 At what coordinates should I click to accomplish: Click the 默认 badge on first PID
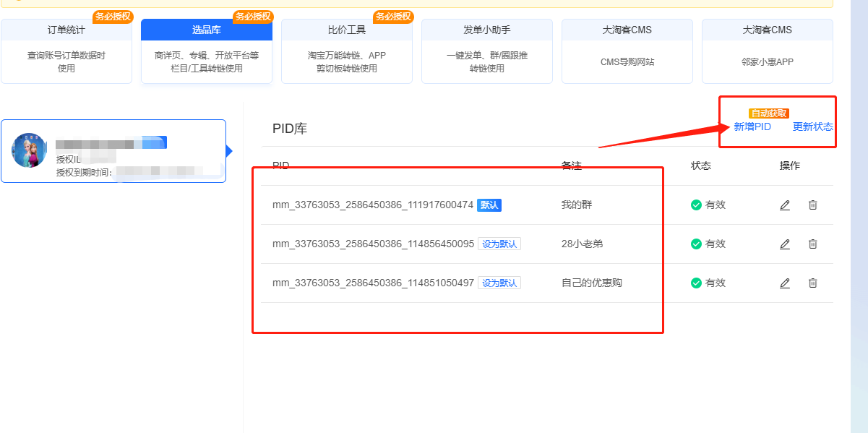point(489,205)
